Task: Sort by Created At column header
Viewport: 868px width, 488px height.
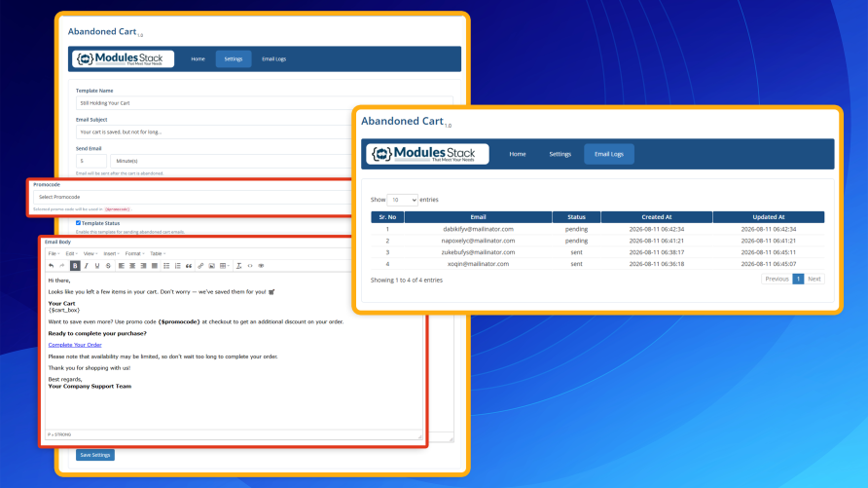Action: pos(657,217)
